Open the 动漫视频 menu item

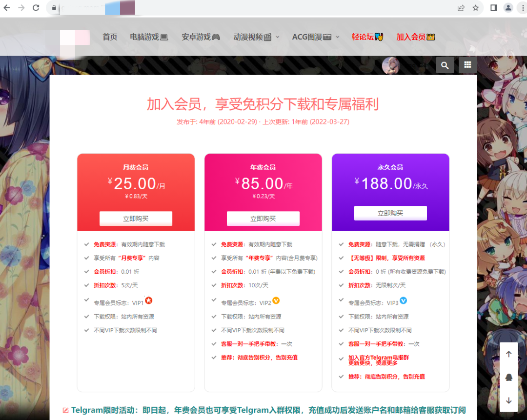click(252, 37)
